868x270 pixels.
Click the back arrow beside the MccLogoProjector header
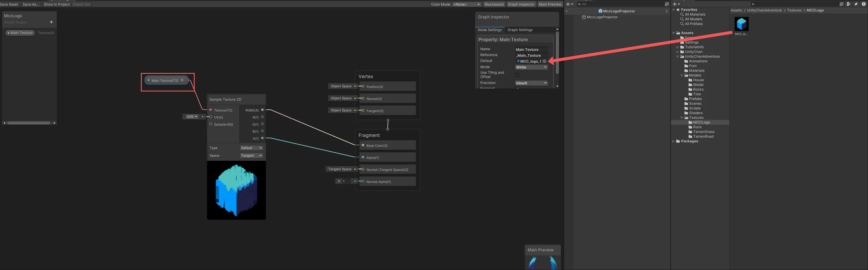(x=567, y=11)
